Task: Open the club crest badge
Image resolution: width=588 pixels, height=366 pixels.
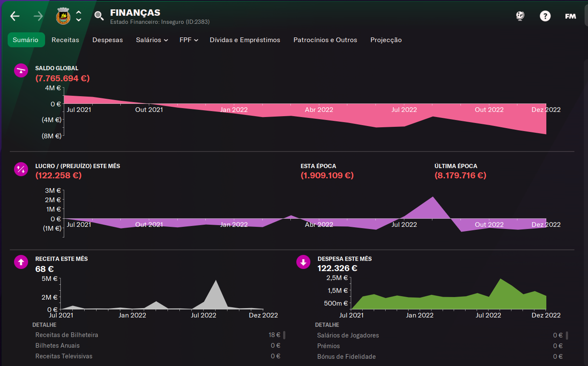Action: pyautogui.click(x=63, y=16)
